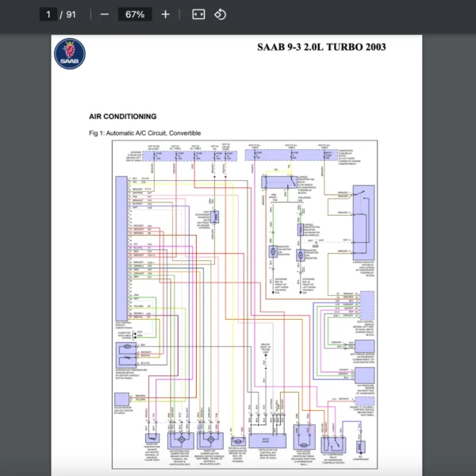
Task: Click the total page count 91
Action: click(72, 14)
